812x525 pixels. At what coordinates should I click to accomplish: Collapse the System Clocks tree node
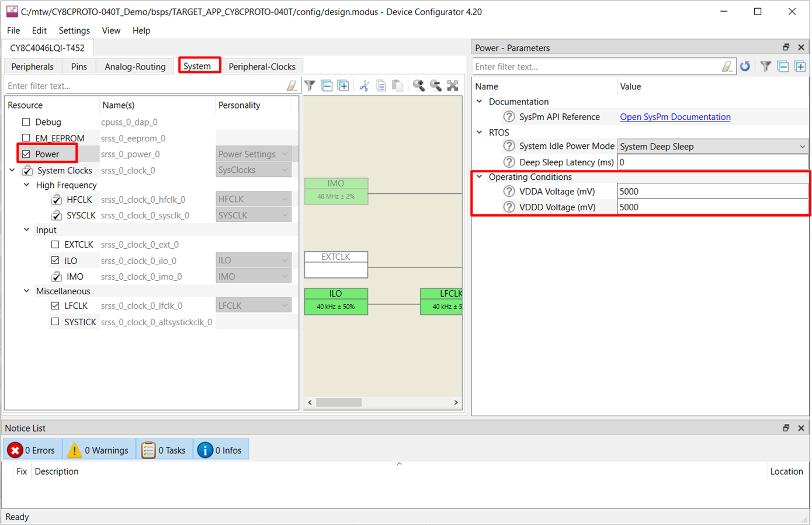[x=12, y=171]
